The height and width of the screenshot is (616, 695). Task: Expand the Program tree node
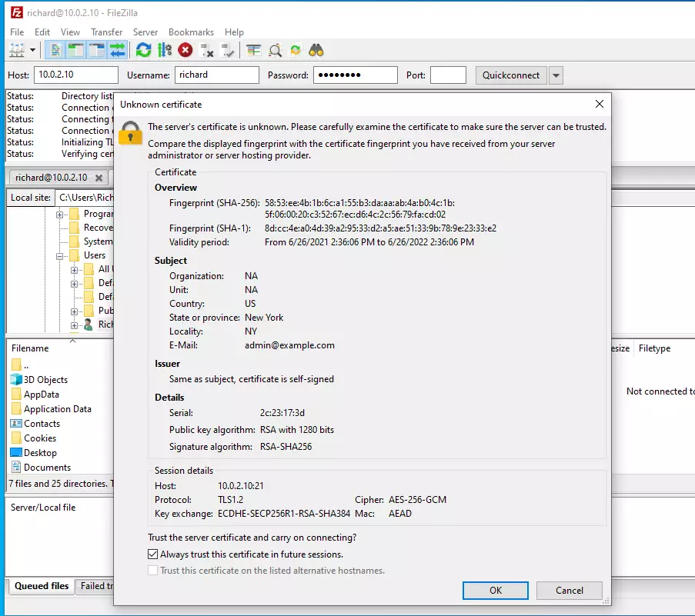(60, 215)
